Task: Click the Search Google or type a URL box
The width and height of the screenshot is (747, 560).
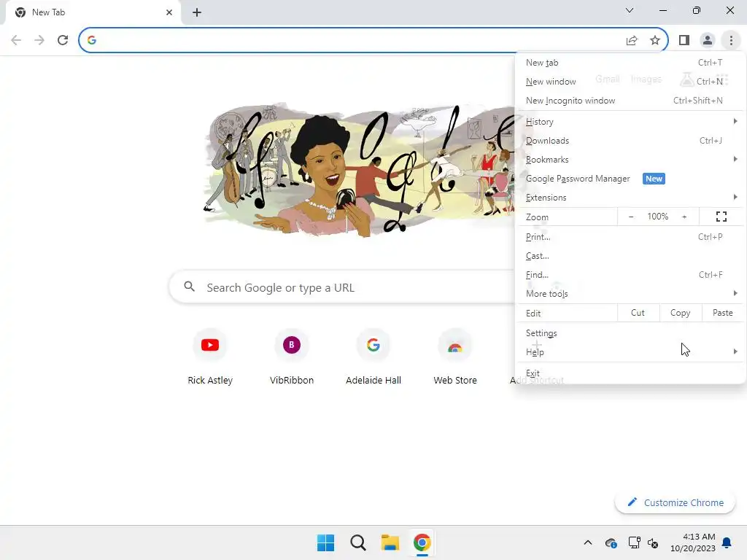Action: (342, 287)
